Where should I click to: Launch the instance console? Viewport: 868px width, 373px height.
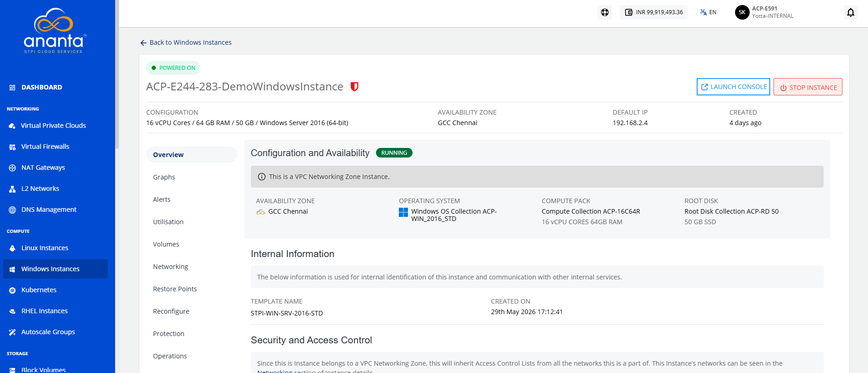pos(733,87)
